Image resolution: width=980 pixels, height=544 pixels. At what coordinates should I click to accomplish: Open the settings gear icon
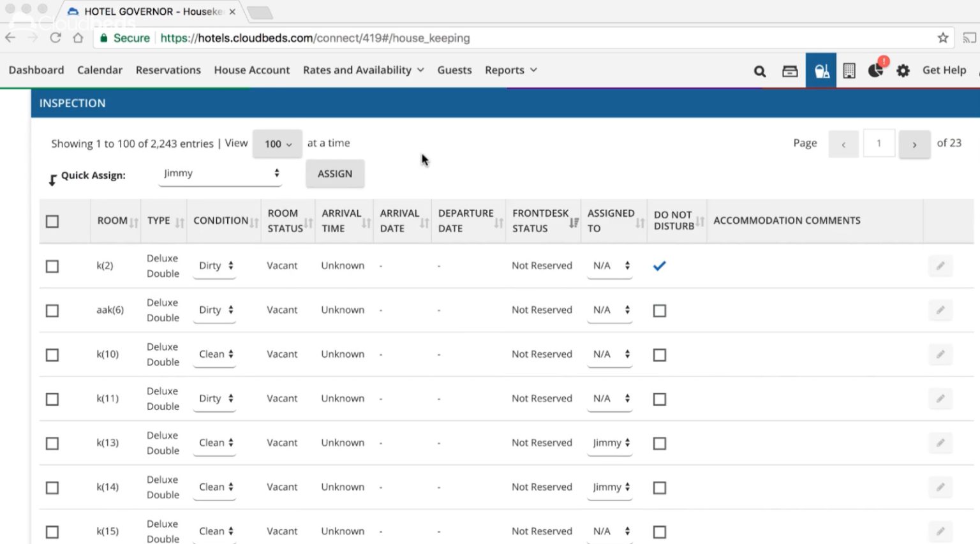903,70
